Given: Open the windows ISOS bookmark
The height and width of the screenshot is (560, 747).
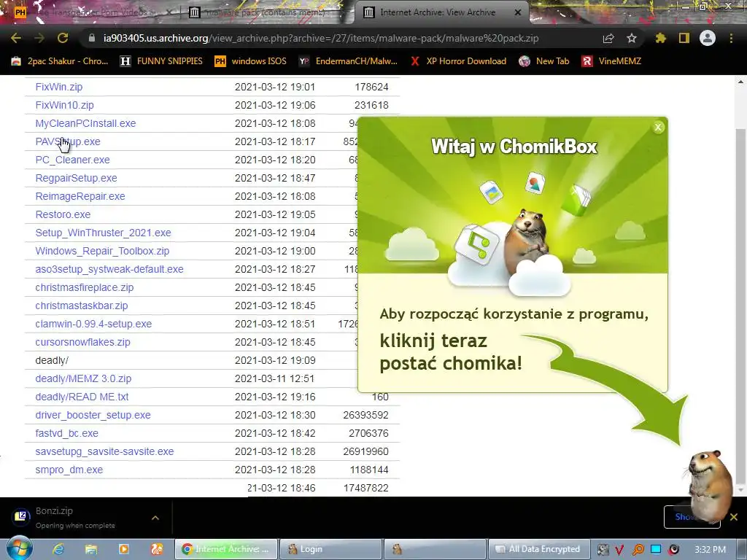Looking at the screenshot, I should (x=251, y=61).
